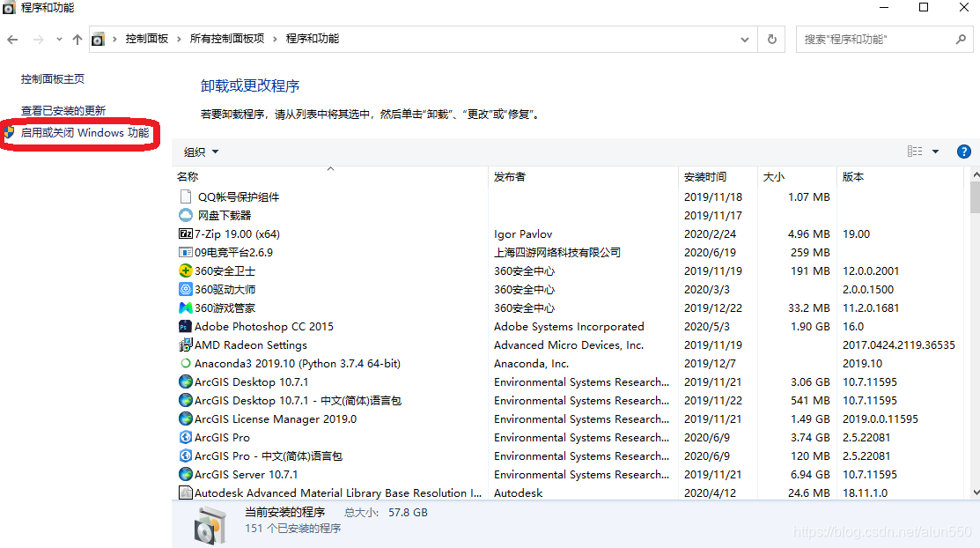This screenshot has width=980, height=548.
Task: Open the help question mark icon
Action: click(964, 152)
